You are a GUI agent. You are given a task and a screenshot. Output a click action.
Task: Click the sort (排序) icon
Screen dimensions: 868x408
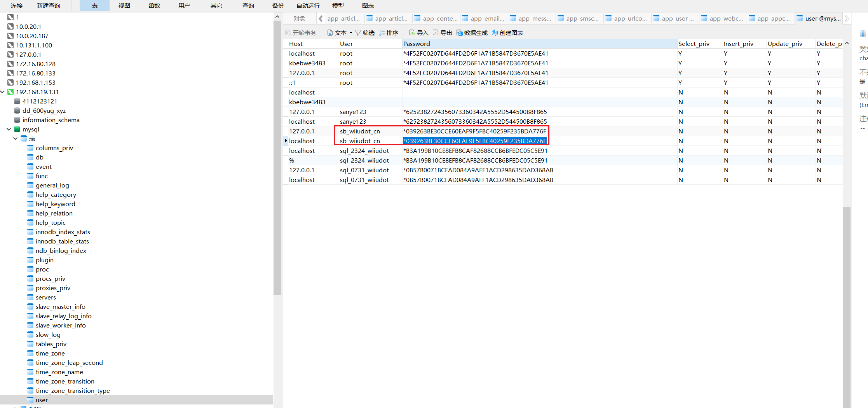pos(382,33)
